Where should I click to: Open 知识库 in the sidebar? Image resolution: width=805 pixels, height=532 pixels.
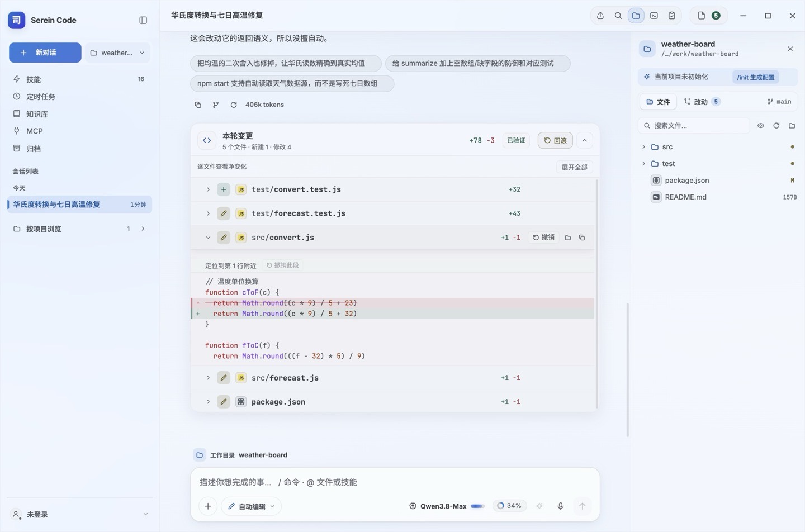pos(79,114)
